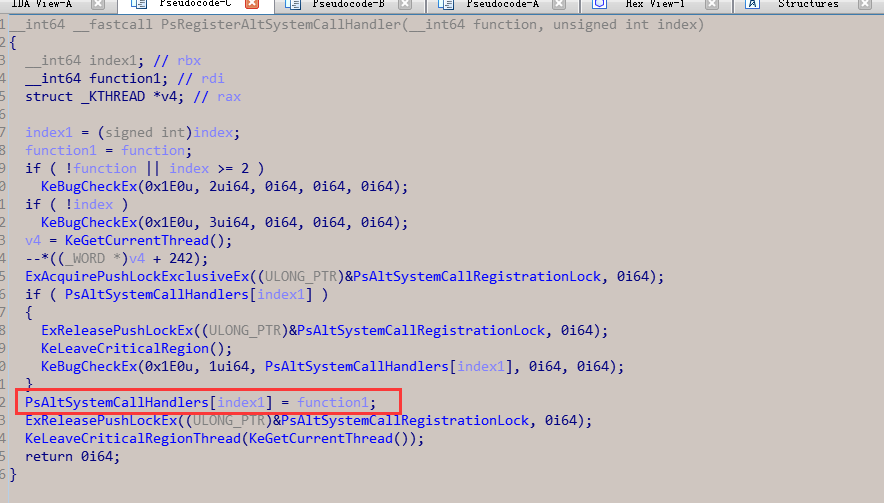Click 'index1' in the handler assignment line

(241, 403)
